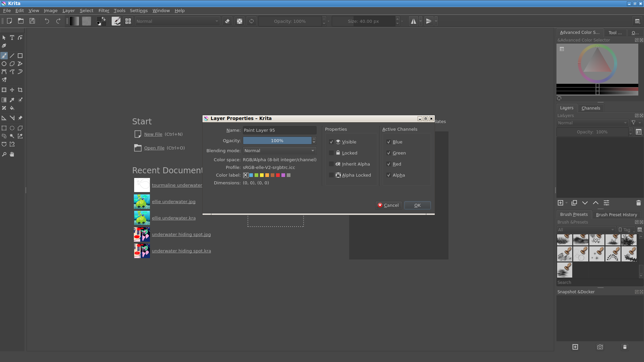The height and width of the screenshot is (362, 644).
Task: Open the Filter menu
Action: click(104, 10)
